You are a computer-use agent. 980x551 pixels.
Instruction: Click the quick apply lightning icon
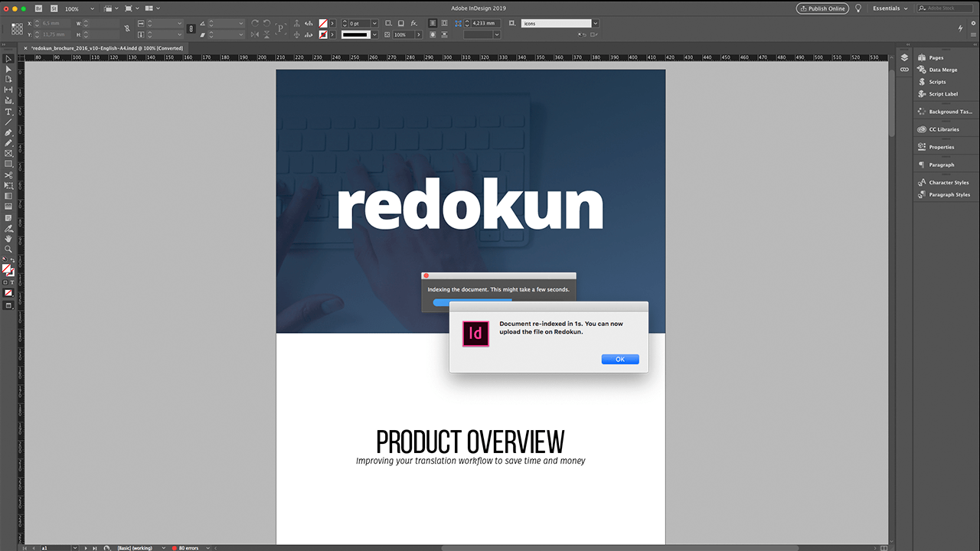(961, 28)
